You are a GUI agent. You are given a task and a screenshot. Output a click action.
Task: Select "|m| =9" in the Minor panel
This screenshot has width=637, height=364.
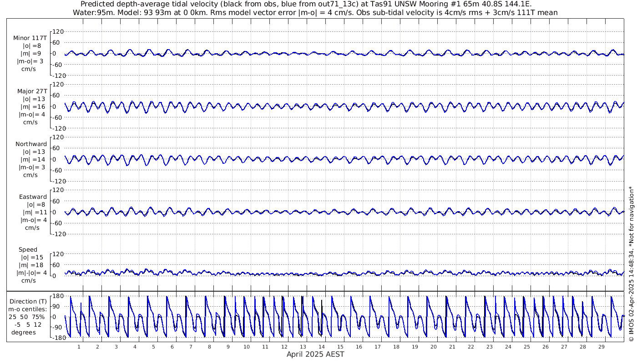click(31, 53)
